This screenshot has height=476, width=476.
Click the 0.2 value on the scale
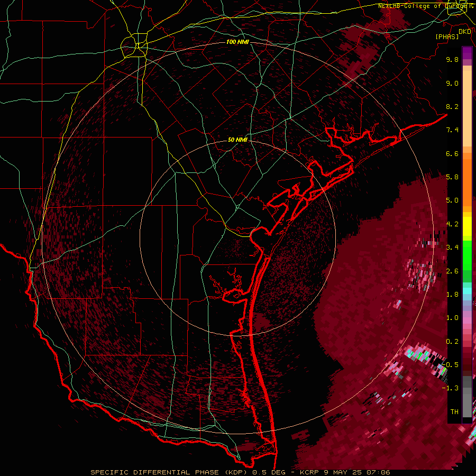click(x=452, y=342)
